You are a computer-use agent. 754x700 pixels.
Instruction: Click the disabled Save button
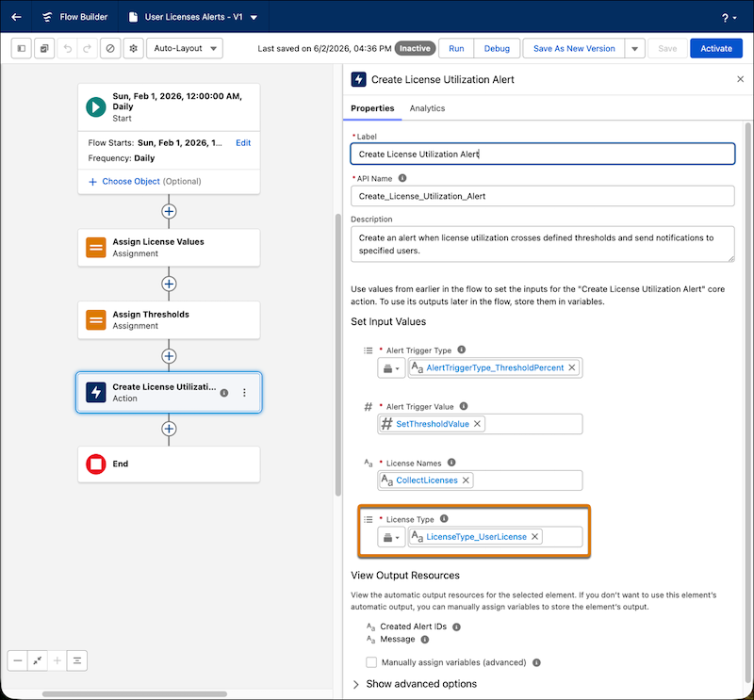tap(667, 49)
